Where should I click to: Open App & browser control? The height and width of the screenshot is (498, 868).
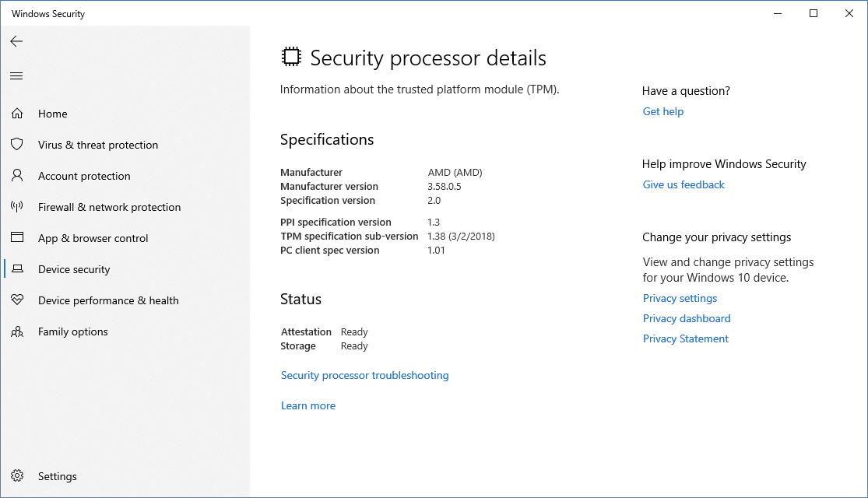pyautogui.click(x=93, y=238)
